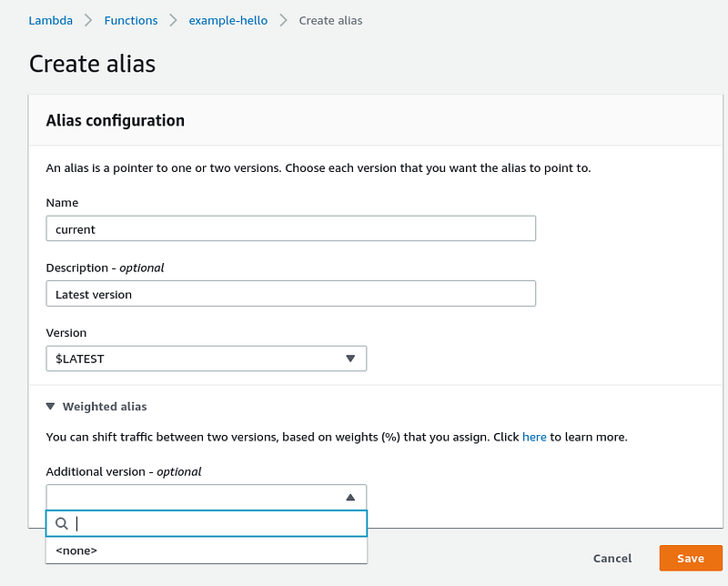This screenshot has width=728, height=586.
Task: Open the example-hello function breadcrumb
Action: click(228, 20)
